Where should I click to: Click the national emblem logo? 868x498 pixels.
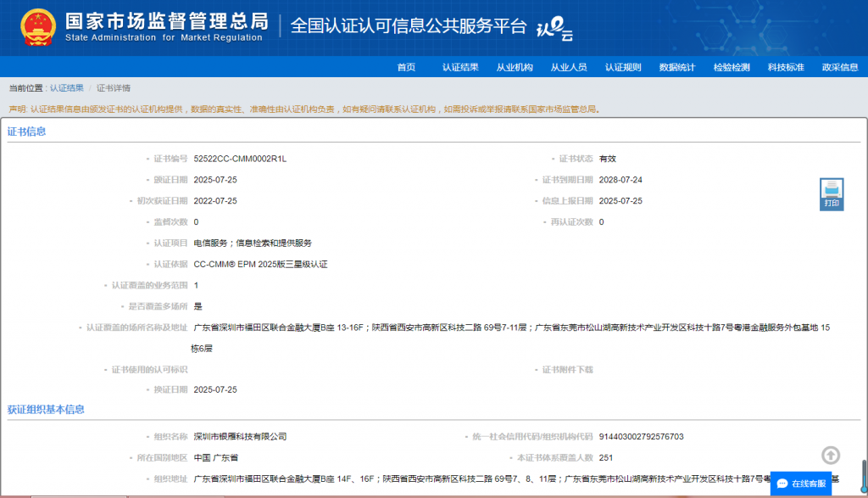36,26
